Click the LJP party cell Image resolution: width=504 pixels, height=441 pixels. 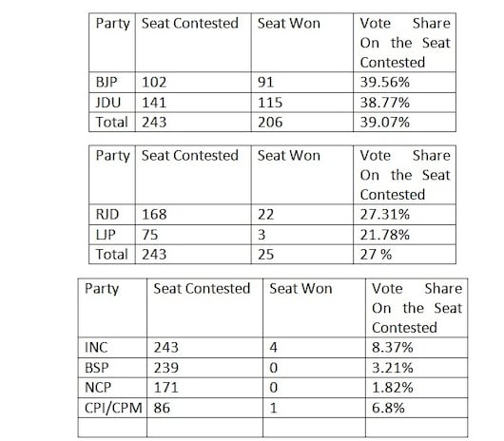112,235
